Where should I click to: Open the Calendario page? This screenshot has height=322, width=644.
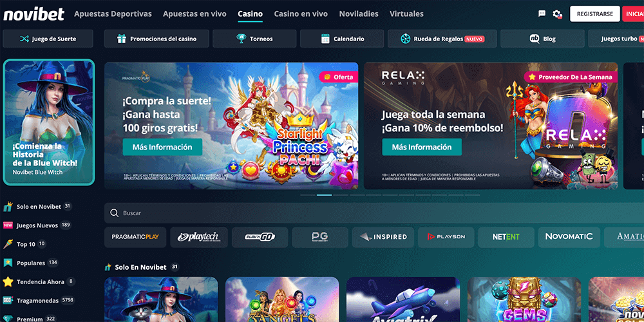(342, 39)
